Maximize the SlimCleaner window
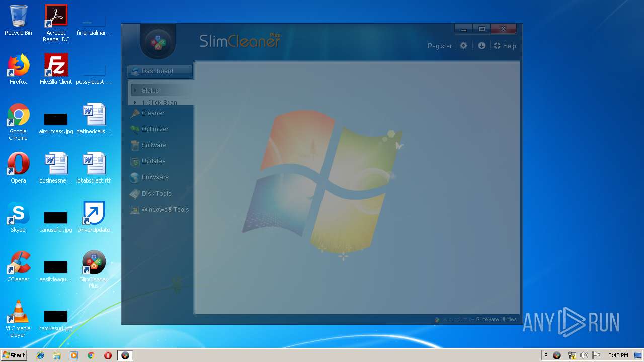This screenshot has height=362, width=644. (x=481, y=29)
